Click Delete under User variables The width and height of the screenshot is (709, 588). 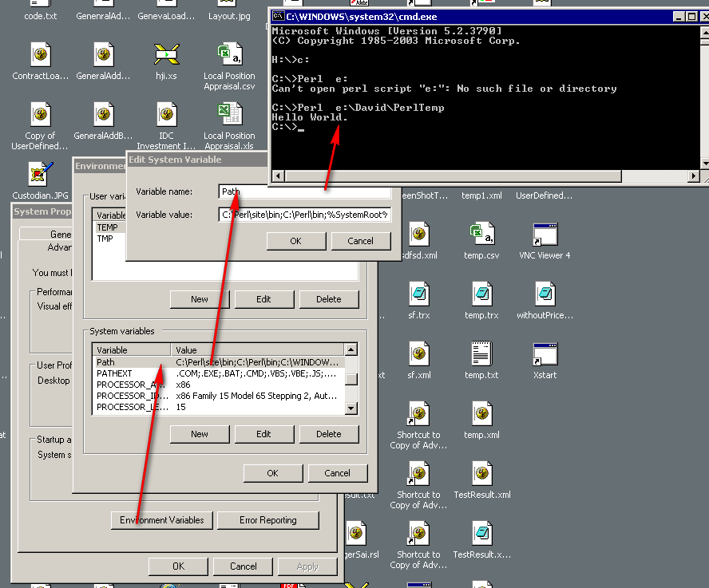pyautogui.click(x=329, y=299)
